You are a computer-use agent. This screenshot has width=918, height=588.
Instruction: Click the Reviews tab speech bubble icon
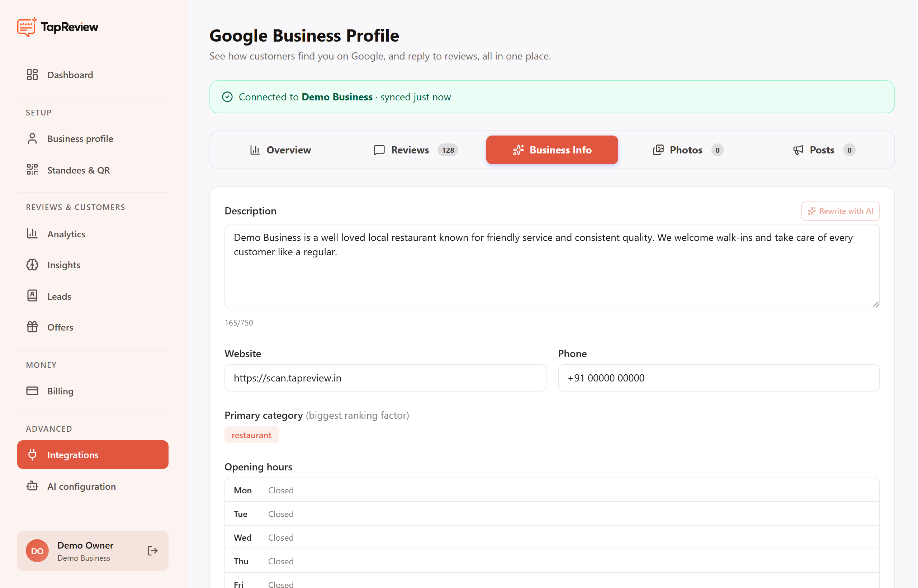point(379,150)
